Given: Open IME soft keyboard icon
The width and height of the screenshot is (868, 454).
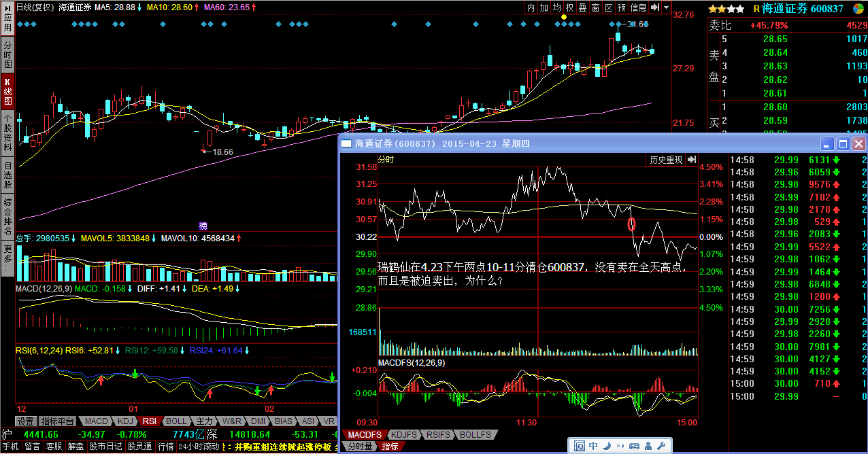Looking at the screenshot, I should click(633, 446).
